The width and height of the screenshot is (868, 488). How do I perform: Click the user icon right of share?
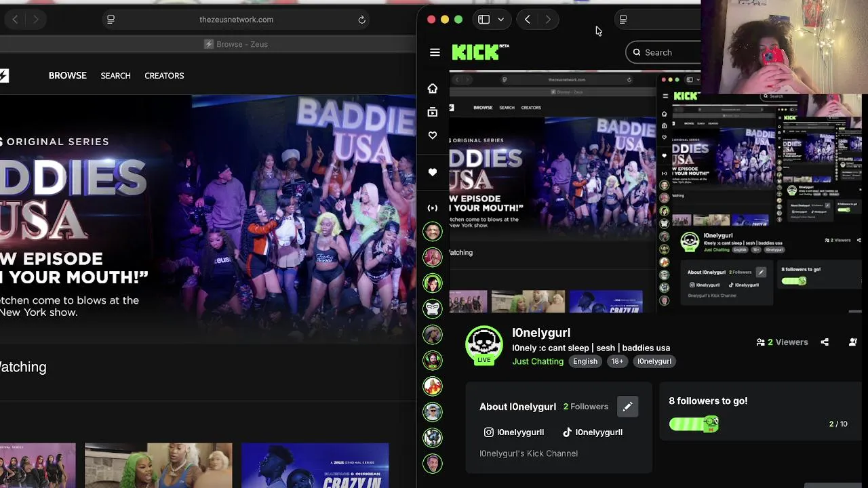click(x=853, y=342)
